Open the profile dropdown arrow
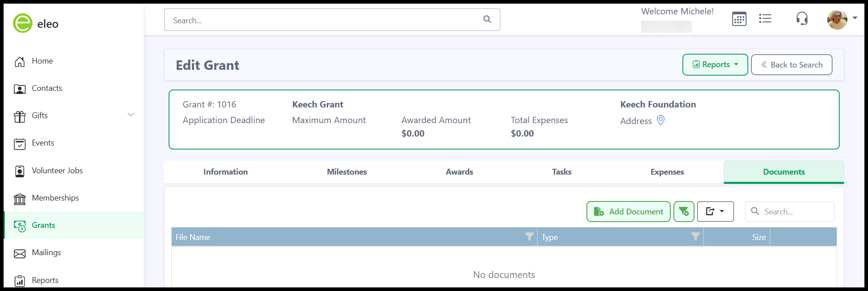This screenshot has height=291, width=868. [x=855, y=18]
